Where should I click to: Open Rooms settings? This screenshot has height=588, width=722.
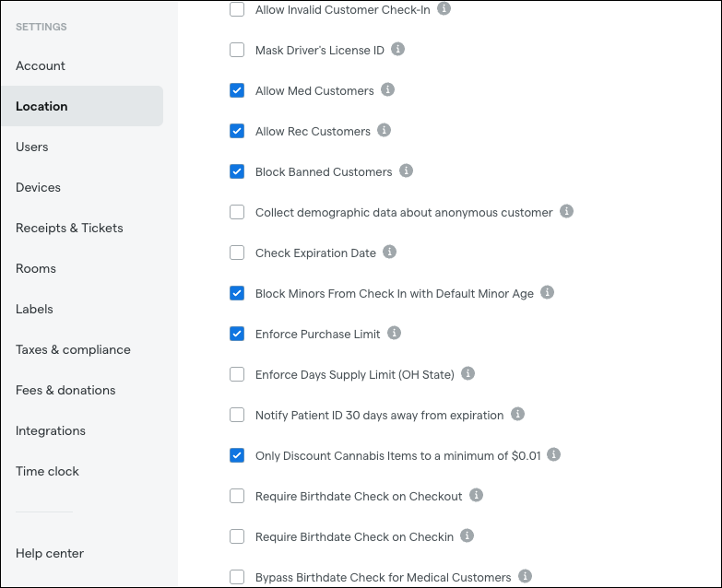pyautogui.click(x=36, y=268)
